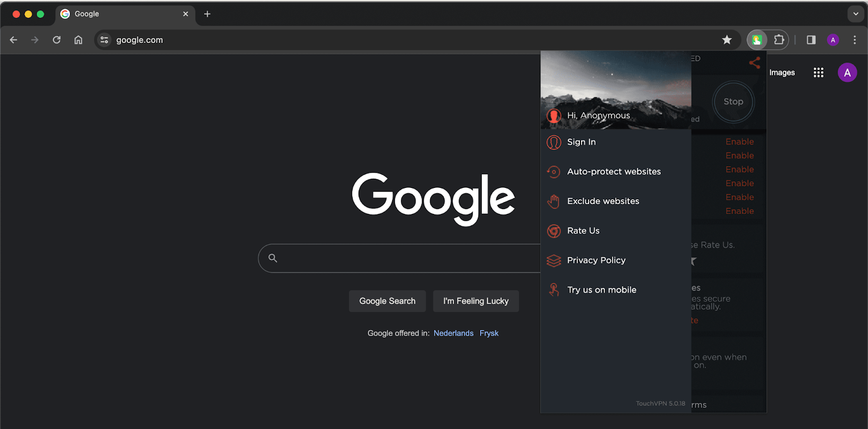
Task: Open the Chrome profile avatar in toolbar
Action: 833,40
